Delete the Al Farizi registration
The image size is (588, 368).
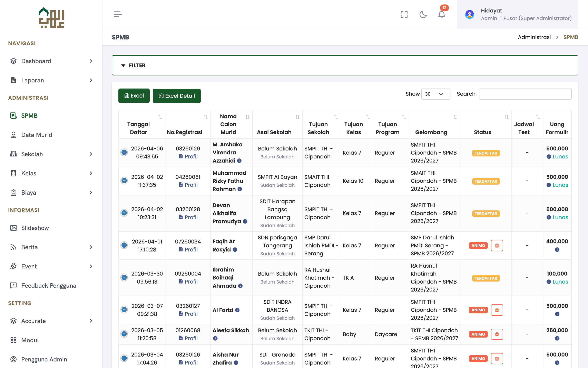pyautogui.click(x=497, y=310)
